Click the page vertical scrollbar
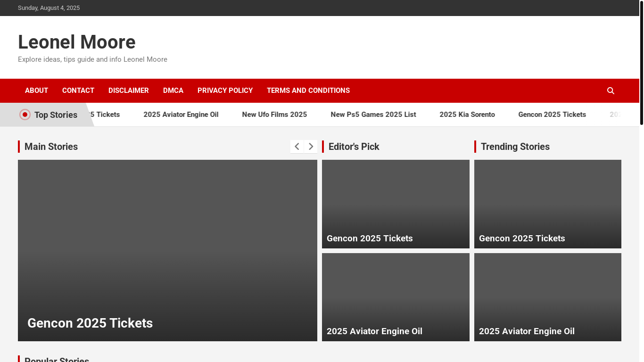 point(642,63)
